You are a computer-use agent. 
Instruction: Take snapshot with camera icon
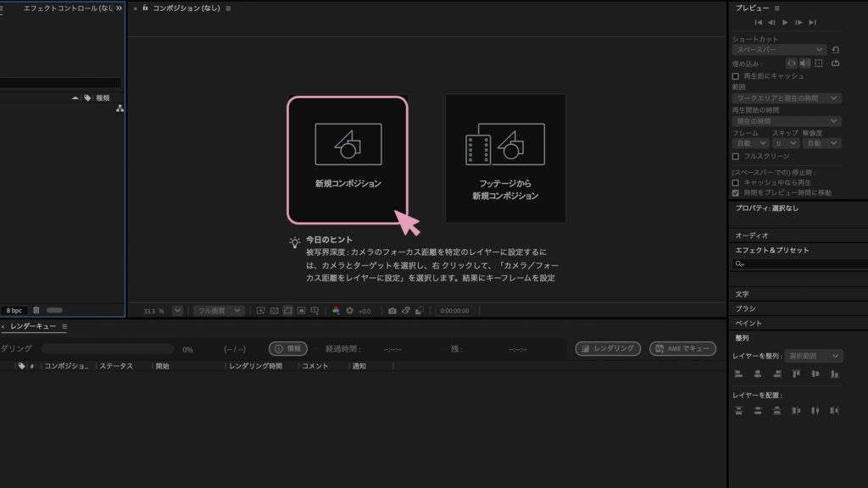[x=392, y=311]
